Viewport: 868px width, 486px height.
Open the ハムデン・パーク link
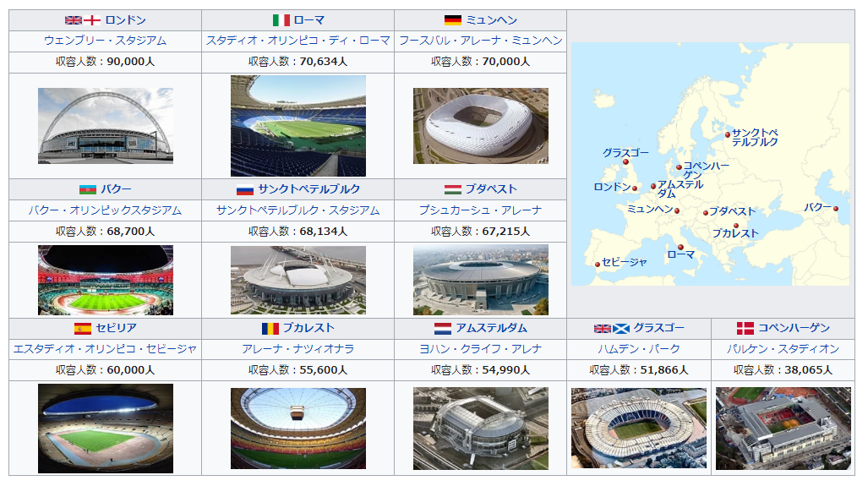click(639, 349)
